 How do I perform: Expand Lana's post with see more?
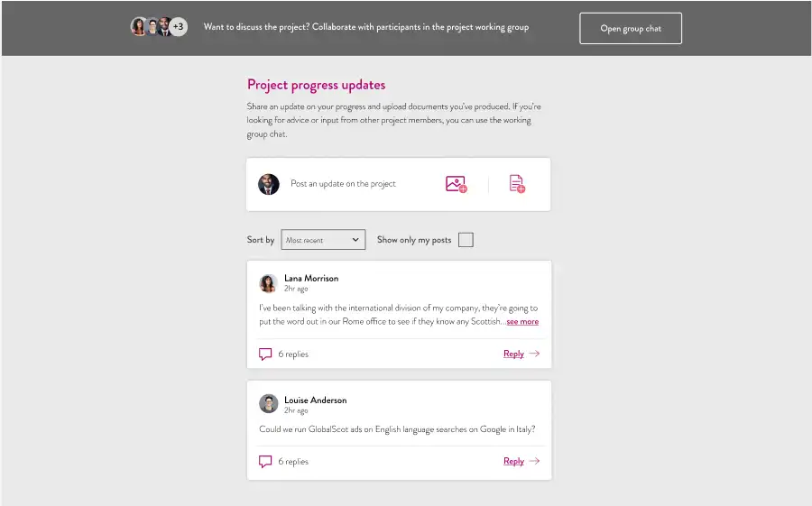pyautogui.click(x=522, y=322)
